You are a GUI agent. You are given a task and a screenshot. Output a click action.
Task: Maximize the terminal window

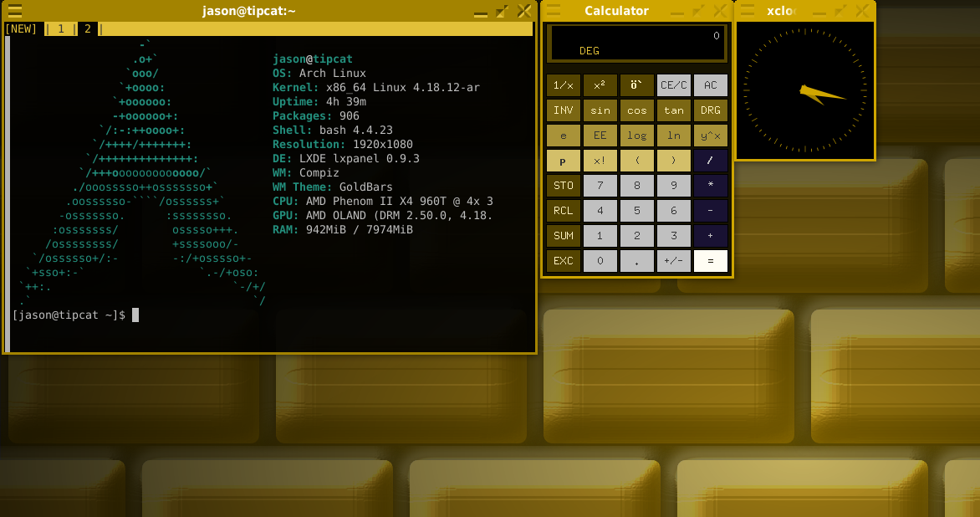[502, 11]
